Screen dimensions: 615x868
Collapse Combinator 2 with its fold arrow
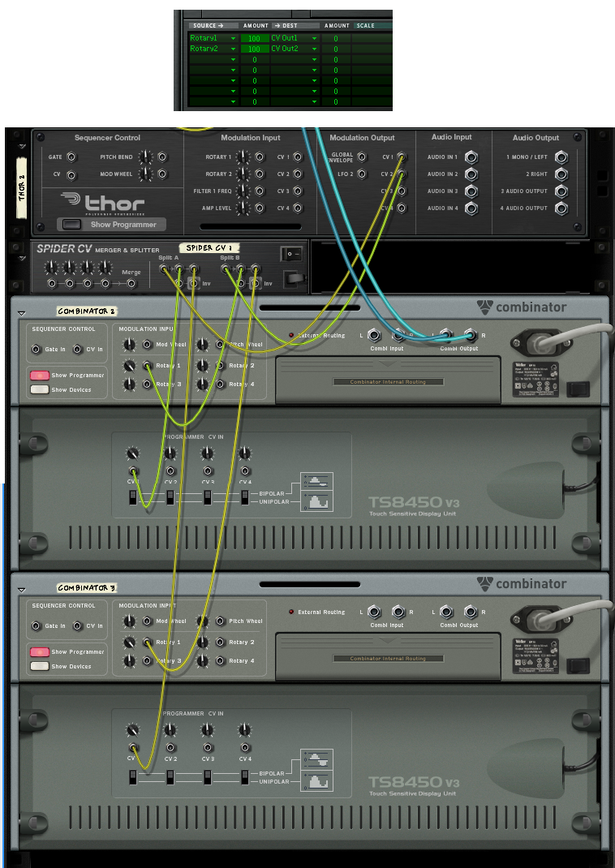[22, 313]
